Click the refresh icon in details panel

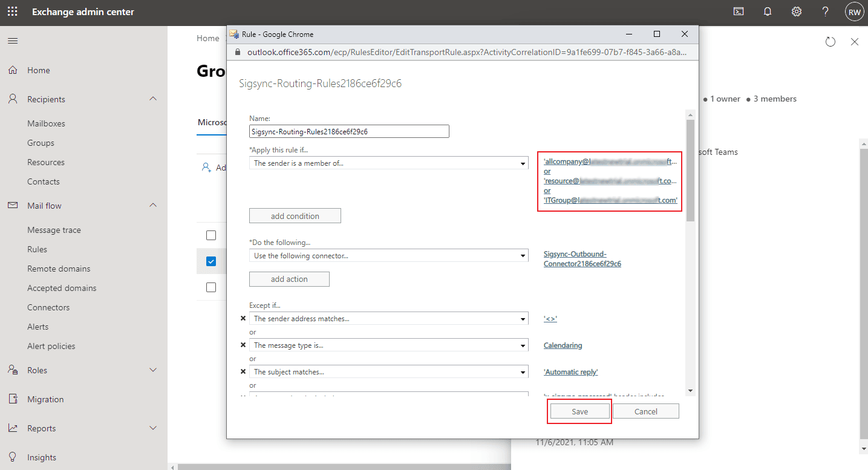[830, 42]
